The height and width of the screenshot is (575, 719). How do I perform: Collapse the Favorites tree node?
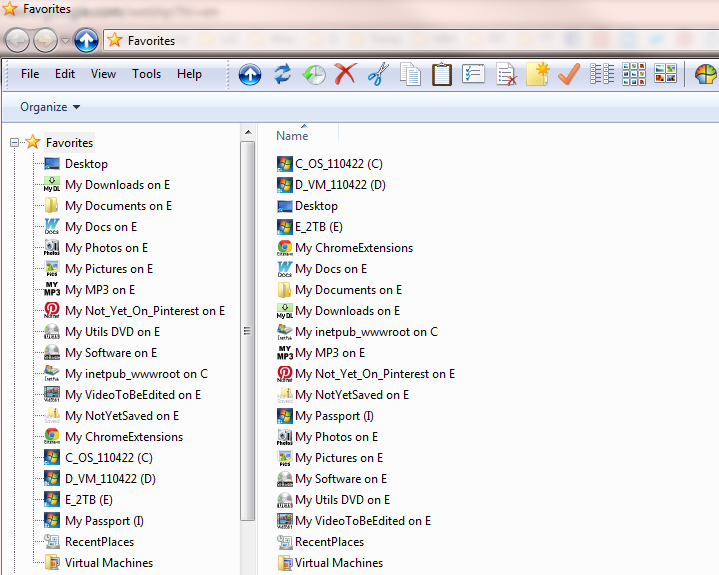(14, 143)
